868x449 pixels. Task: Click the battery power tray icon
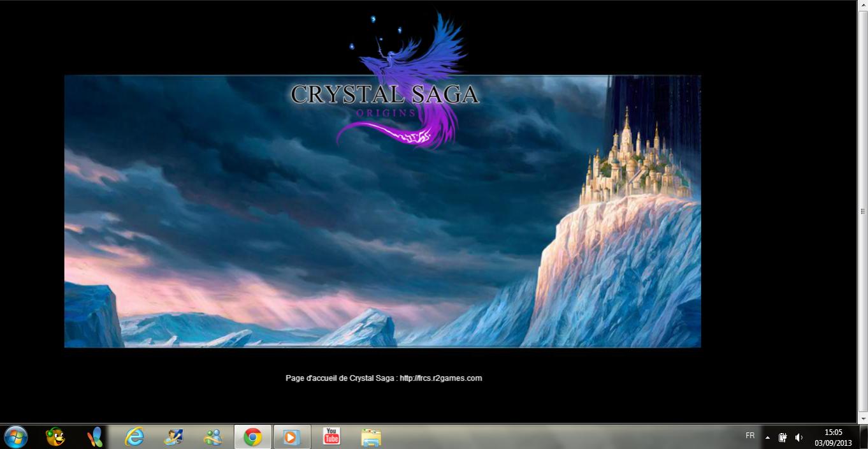pos(783,438)
